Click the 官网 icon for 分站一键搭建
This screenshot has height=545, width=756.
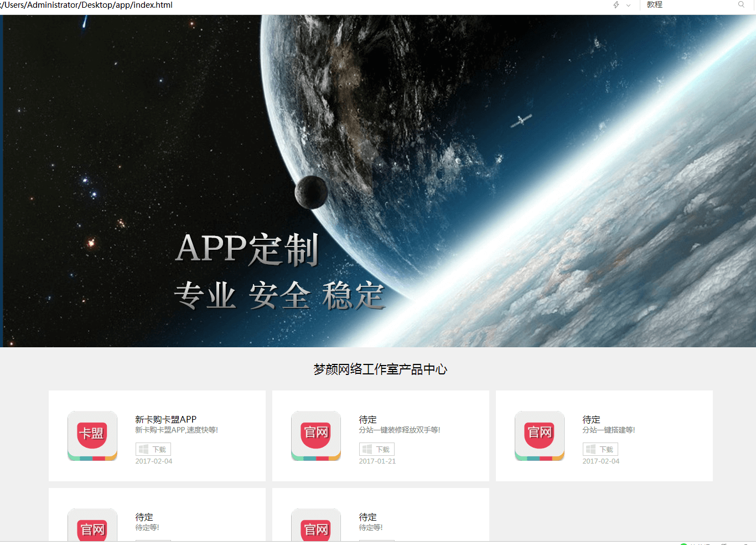pos(540,436)
